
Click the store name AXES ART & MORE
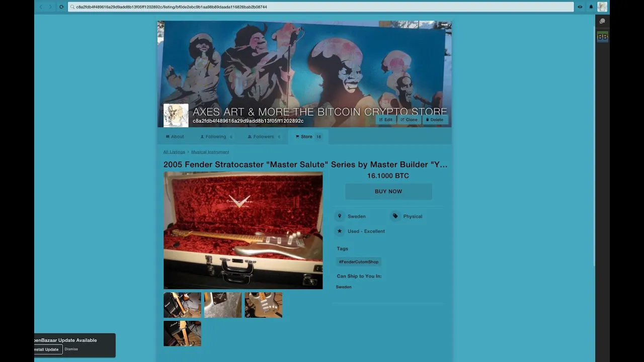tap(319, 112)
